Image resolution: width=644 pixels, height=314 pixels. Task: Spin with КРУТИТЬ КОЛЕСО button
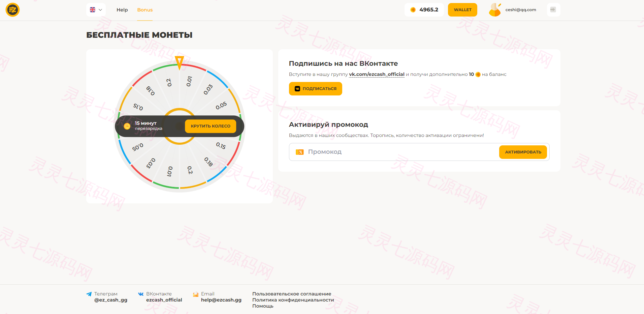coord(211,126)
